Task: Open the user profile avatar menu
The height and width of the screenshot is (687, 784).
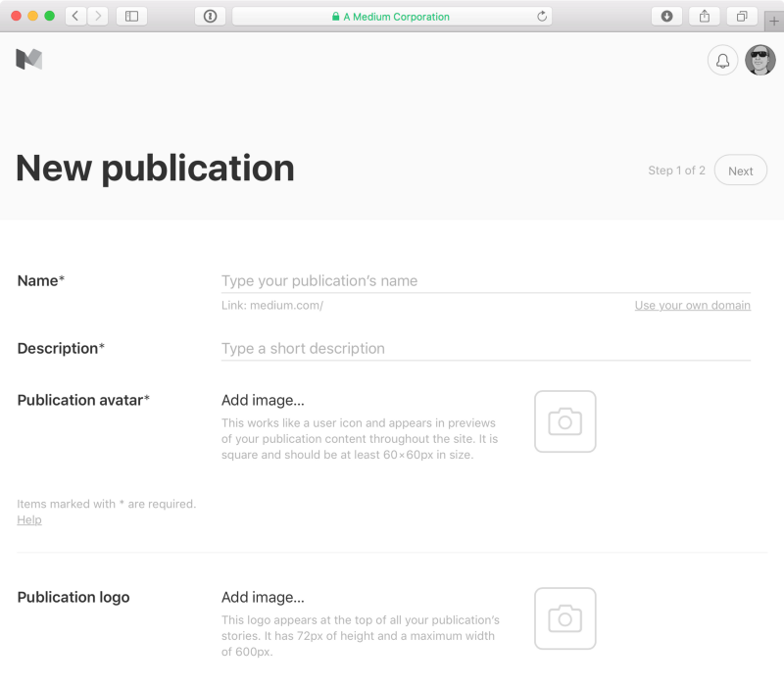Action: tap(759, 61)
